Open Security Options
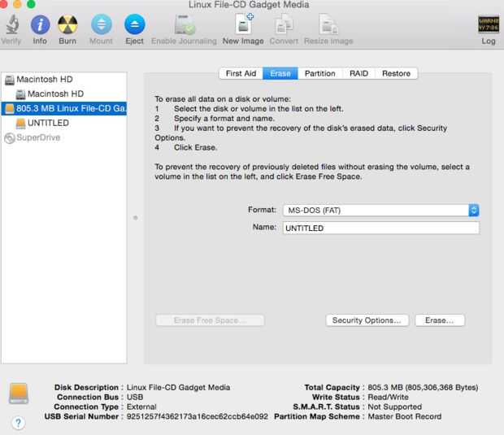The image size is (504, 435). 367,320
